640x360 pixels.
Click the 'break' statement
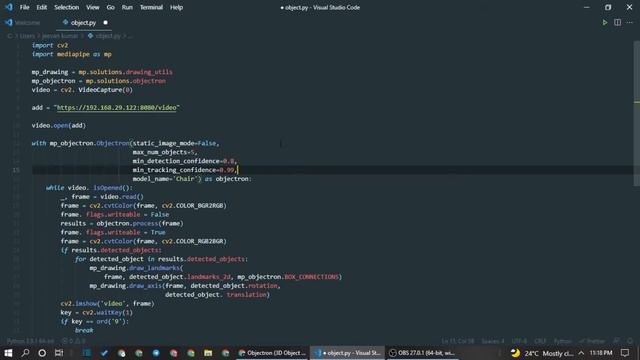84,330
